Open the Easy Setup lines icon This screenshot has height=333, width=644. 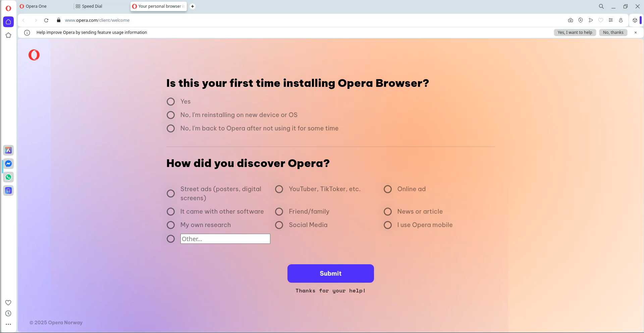[x=611, y=20]
